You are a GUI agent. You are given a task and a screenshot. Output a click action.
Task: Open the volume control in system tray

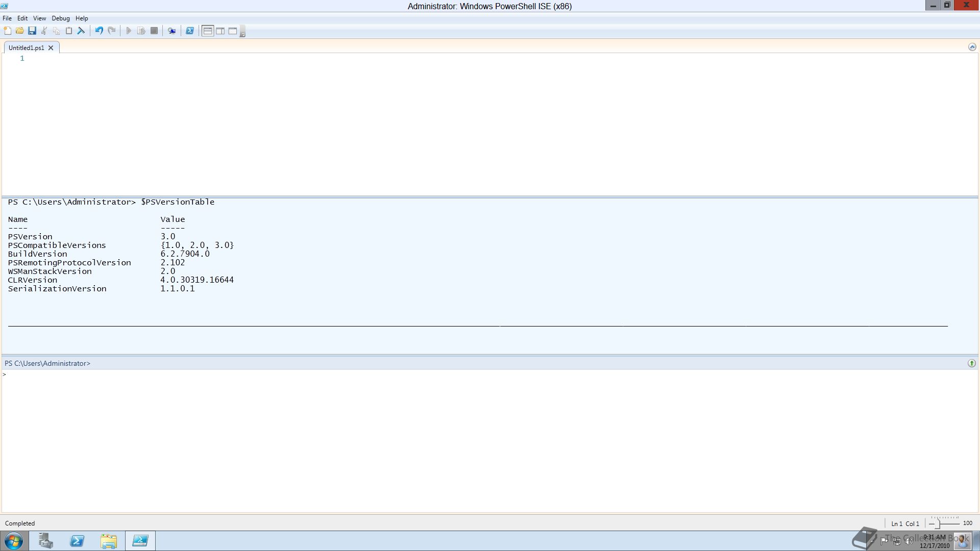[x=909, y=541]
